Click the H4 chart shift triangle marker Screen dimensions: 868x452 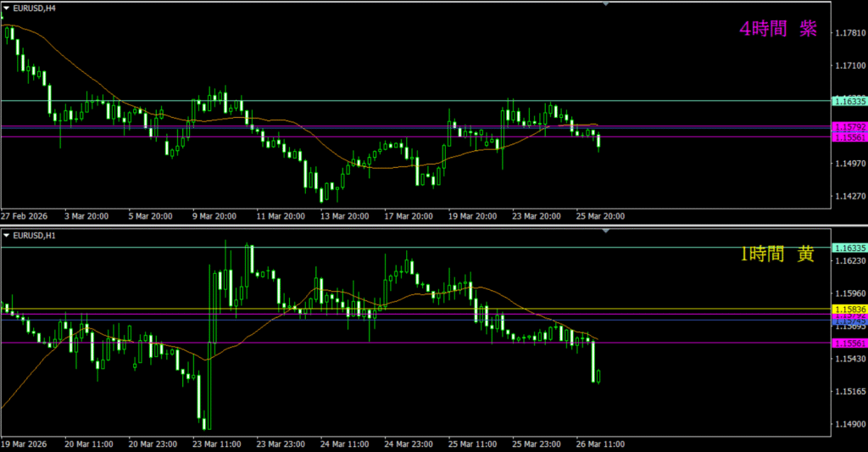[x=605, y=4]
